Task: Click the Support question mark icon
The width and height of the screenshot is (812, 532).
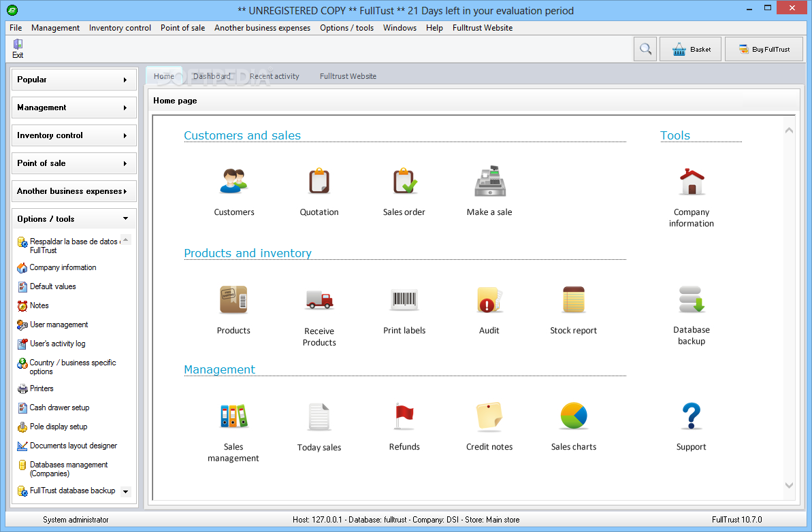Action: [x=692, y=416]
